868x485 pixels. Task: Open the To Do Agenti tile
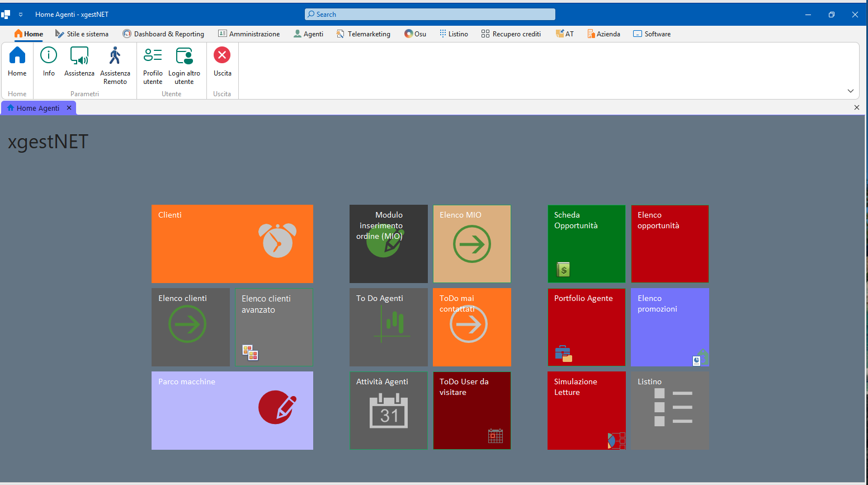389,327
